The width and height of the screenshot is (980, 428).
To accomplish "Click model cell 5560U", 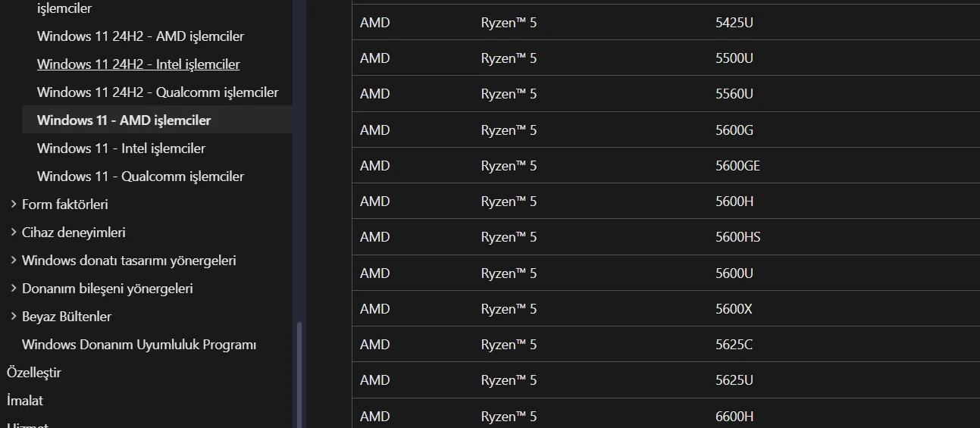I will coord(734,94).
